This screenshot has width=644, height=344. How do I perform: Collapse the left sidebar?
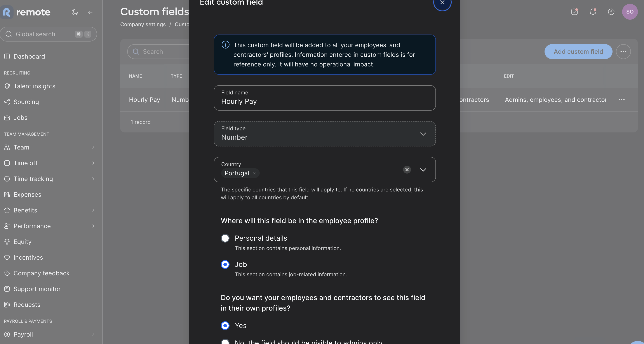click(x=89, y=12)
